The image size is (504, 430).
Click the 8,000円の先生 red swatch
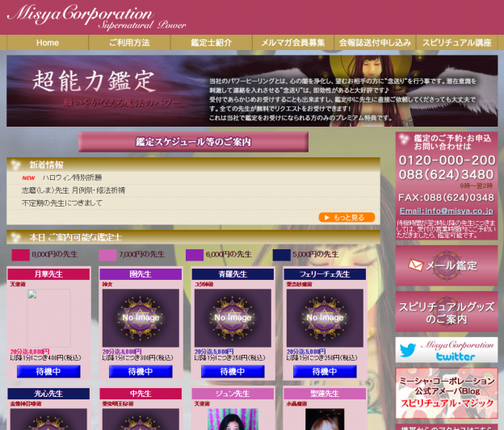pyautogui.click(x=20, y=255)
